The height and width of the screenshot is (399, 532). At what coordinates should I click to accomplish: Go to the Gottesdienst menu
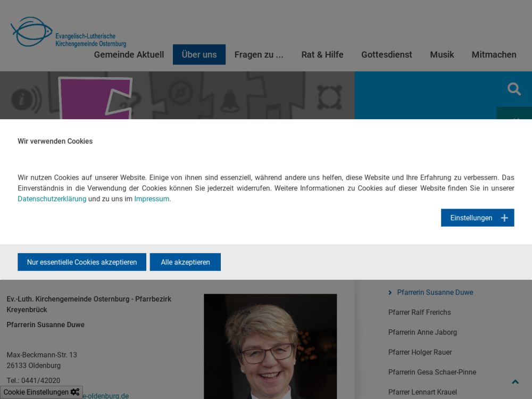click(386, 55)
